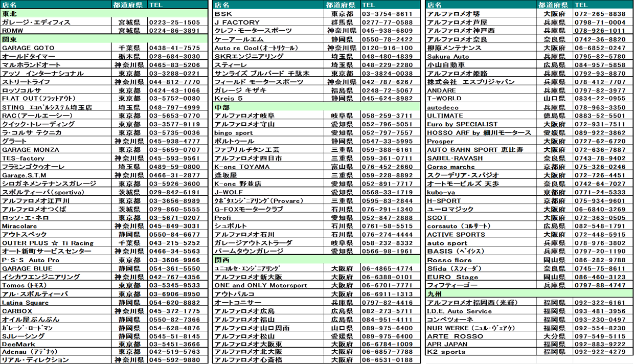
Task: Click the SABEL·RAVASH cell
Action: pyautogui.click(x=482, y=158)
